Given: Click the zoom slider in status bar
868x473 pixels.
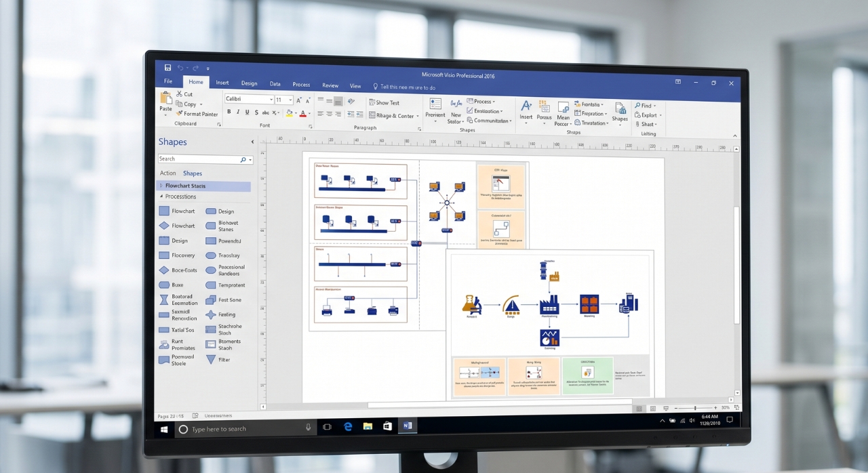Looking at the screenshot, I should click(695, 408).
